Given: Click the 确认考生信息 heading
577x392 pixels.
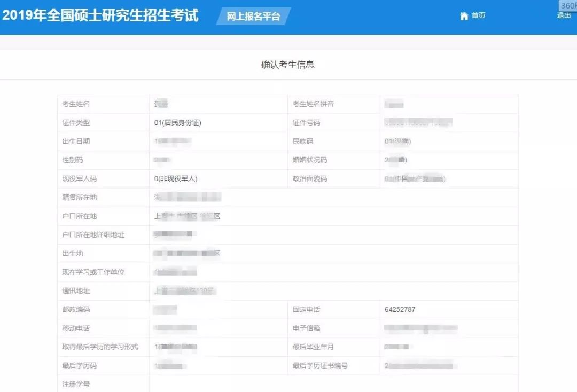Looking at the screenshot, I should (287, 65).
